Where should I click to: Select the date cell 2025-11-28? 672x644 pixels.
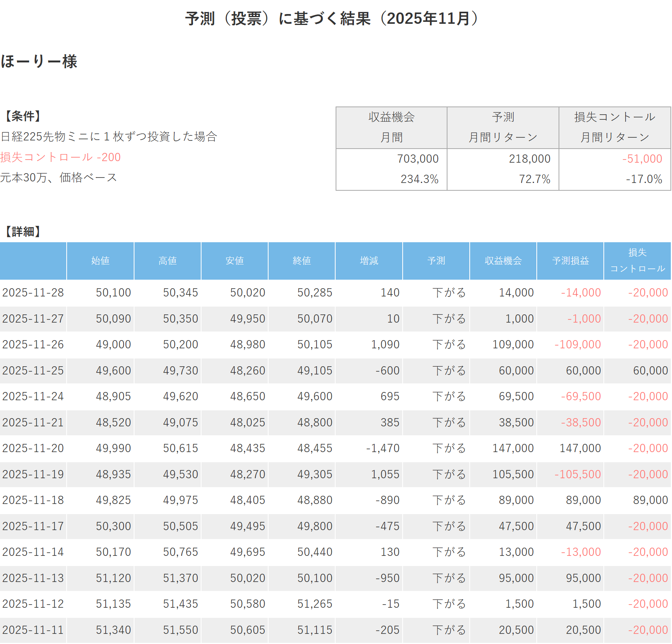tap(33, 293)
